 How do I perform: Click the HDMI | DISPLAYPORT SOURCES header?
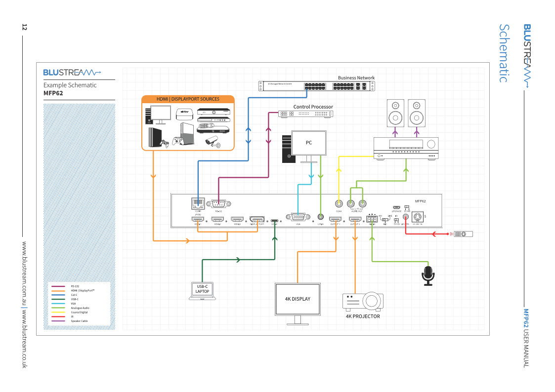188,99
